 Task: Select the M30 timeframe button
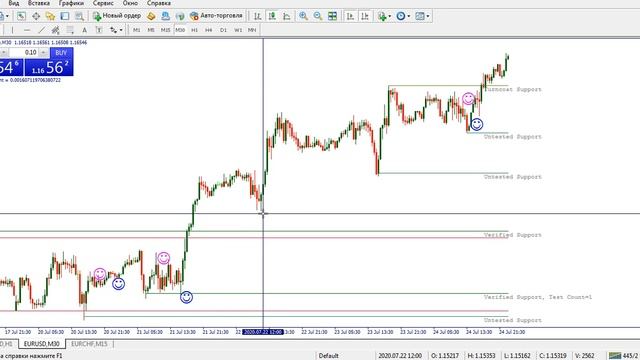pos(180,30)
